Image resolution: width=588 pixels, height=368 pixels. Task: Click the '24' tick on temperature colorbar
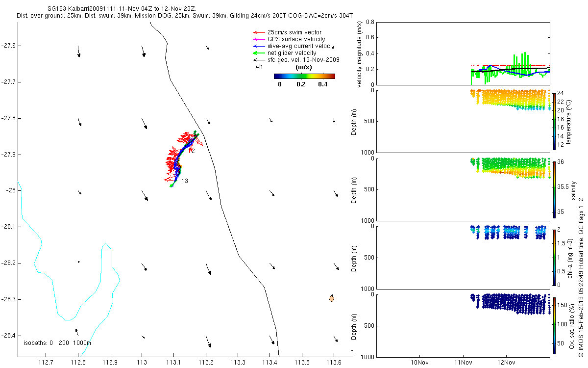(561, 94)
